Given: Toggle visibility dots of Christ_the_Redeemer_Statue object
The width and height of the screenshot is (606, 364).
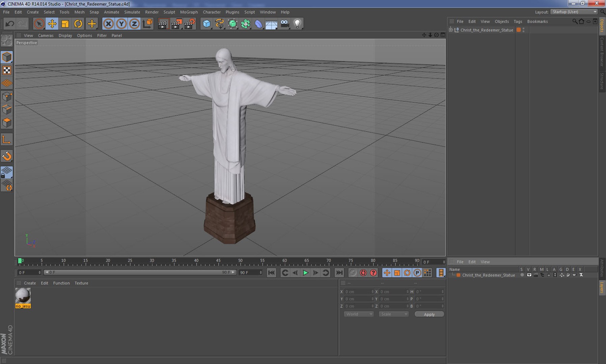Looking at the screenshot, I should 523,30.
